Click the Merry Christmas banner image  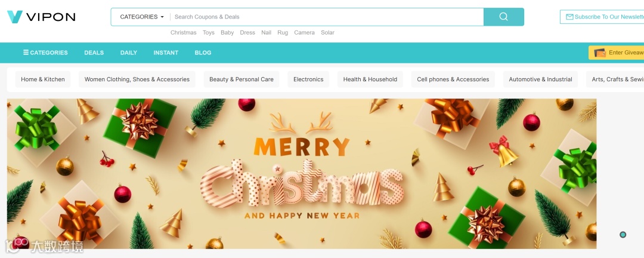tap(302, 174)
